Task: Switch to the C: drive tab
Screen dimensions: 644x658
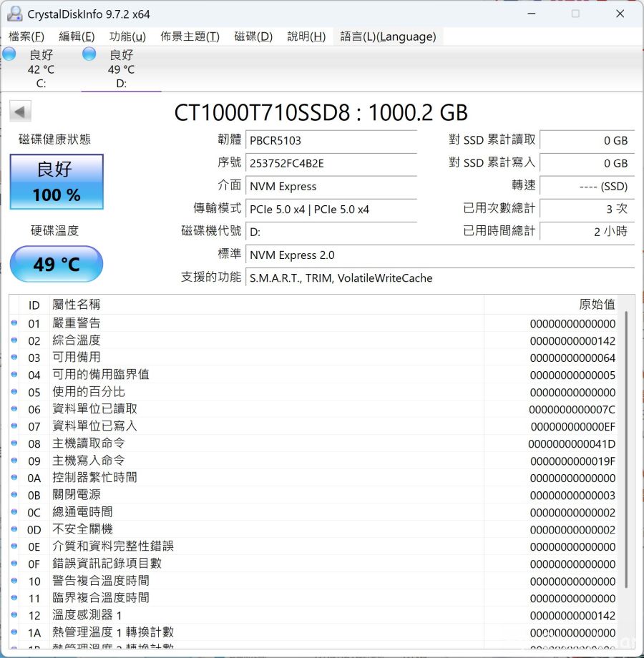Action: [41, 69]
